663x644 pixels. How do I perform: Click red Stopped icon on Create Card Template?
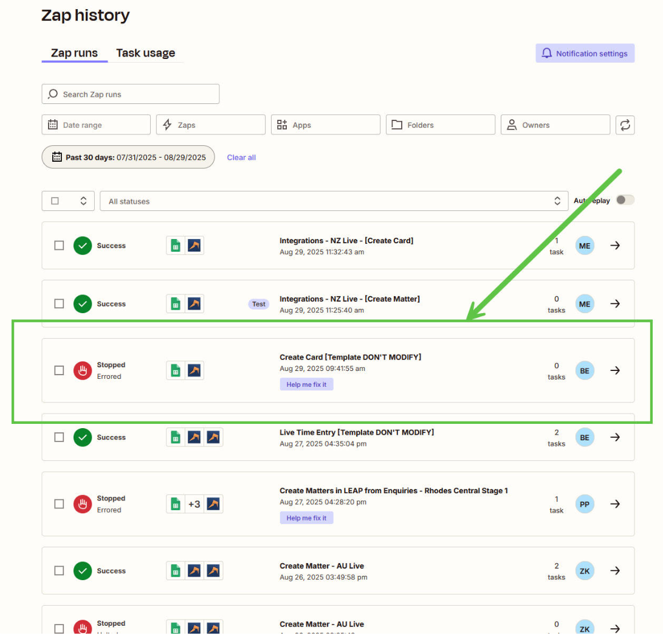(83, 370)
